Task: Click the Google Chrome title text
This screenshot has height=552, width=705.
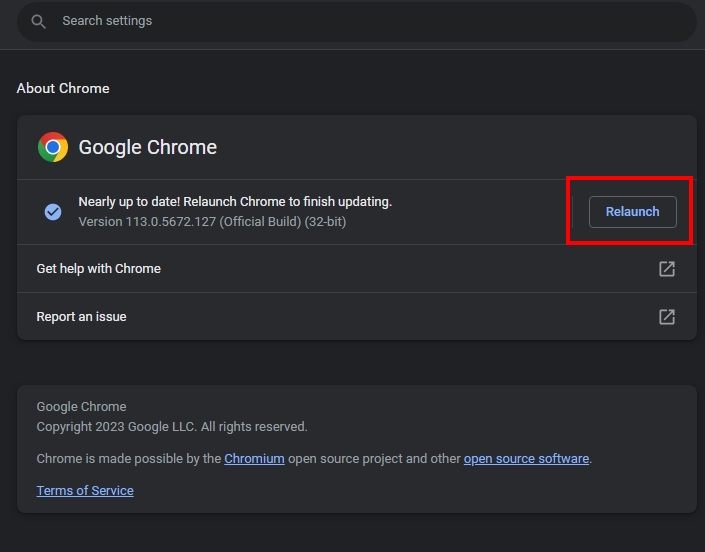Action: pos(147,147)
